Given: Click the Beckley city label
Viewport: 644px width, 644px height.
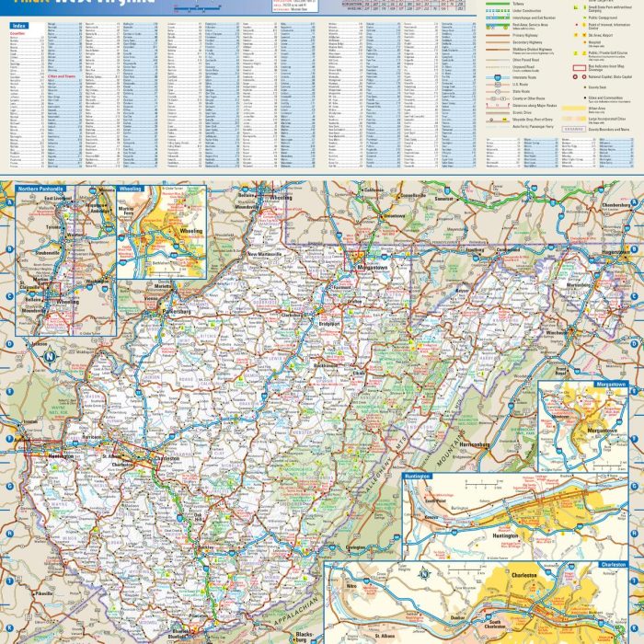Looking at the screenshot, I should point(206,547).
